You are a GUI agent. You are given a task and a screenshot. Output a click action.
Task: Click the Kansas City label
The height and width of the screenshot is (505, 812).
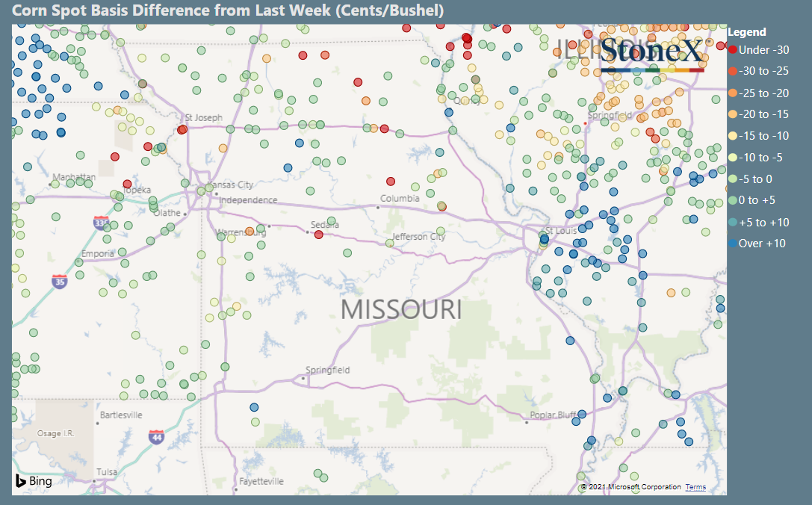232,185
